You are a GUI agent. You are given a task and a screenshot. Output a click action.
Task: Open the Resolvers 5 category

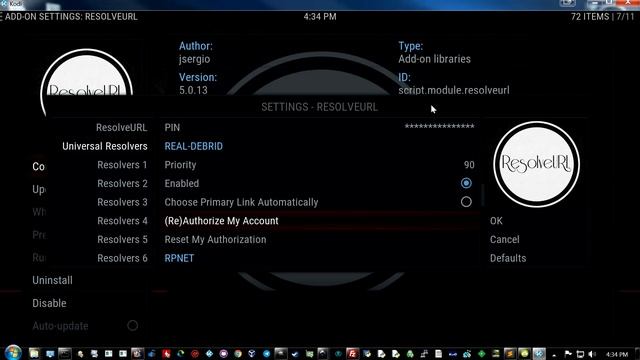point(122,240)
